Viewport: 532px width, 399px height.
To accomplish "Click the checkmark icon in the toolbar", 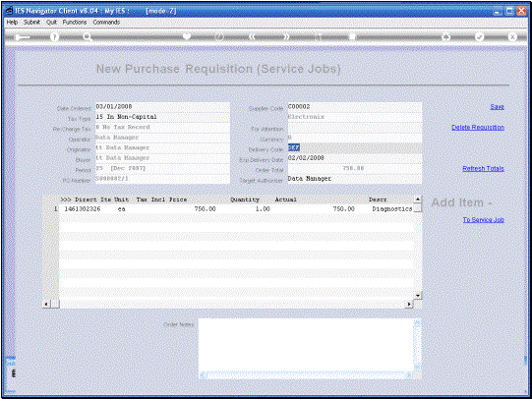I will point(479,37).
